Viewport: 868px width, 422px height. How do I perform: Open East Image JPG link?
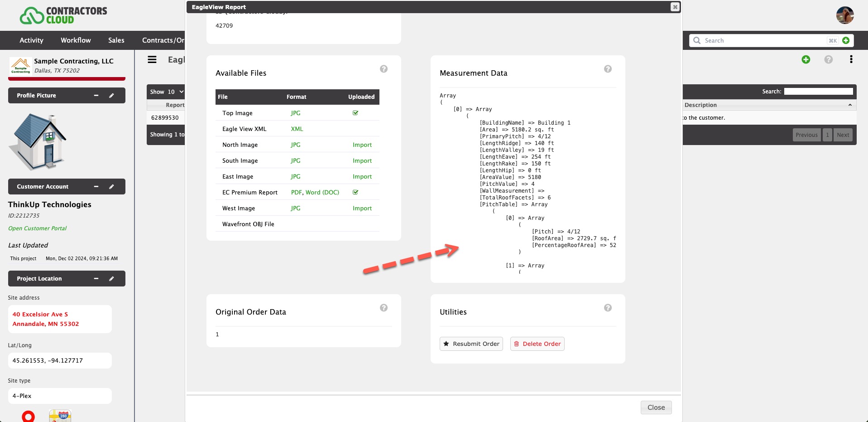point(296,177)
